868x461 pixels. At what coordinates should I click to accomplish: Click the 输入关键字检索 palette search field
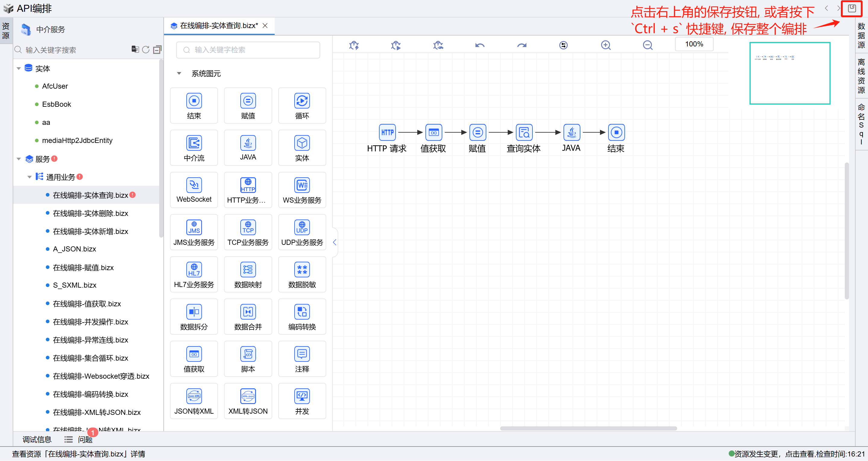point(248,50)
